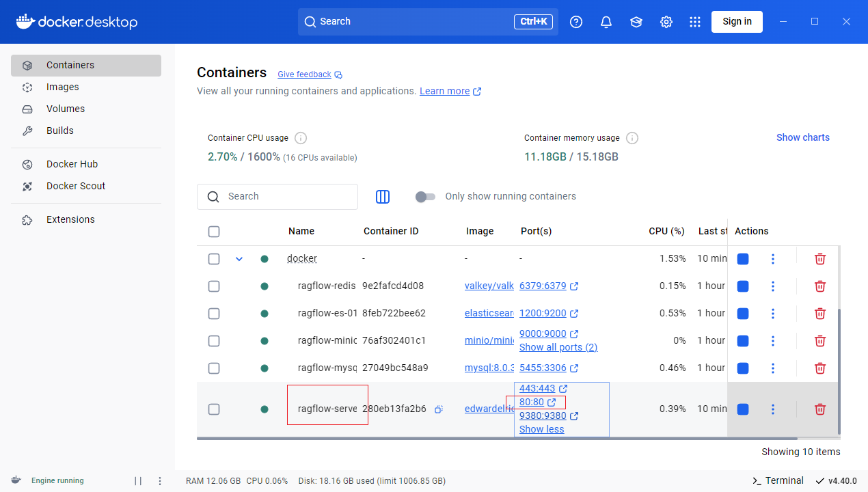Click feedback icon next to Give feedback

338,74
